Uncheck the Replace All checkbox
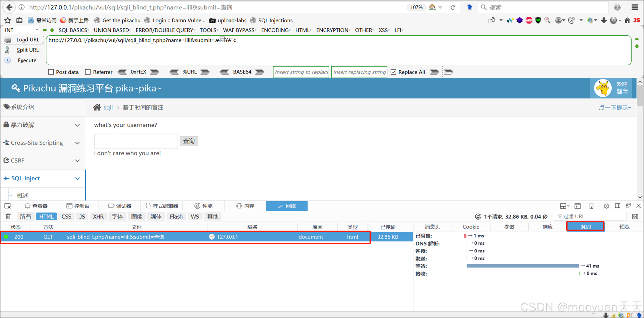 (393, 72)
